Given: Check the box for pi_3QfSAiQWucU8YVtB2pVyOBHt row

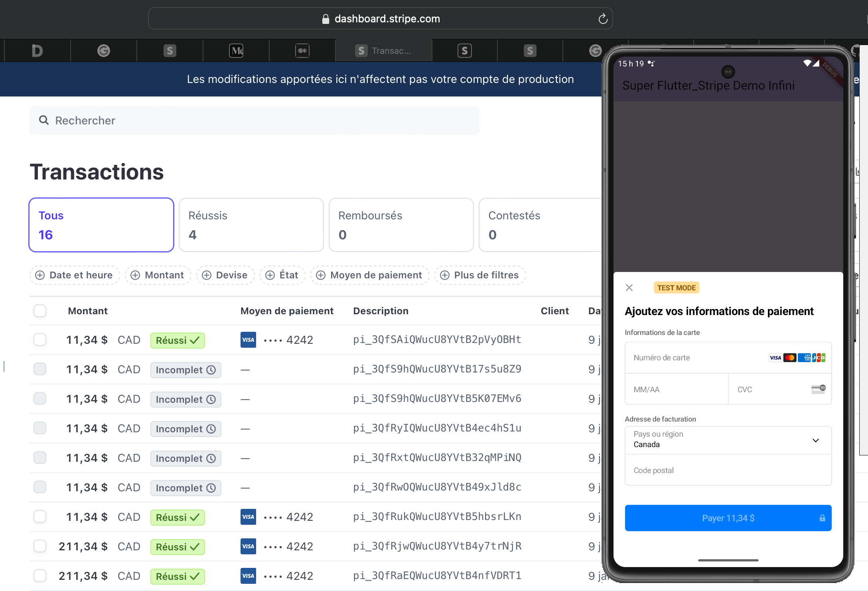Looking at the screenshot, I should click(40, 340).
